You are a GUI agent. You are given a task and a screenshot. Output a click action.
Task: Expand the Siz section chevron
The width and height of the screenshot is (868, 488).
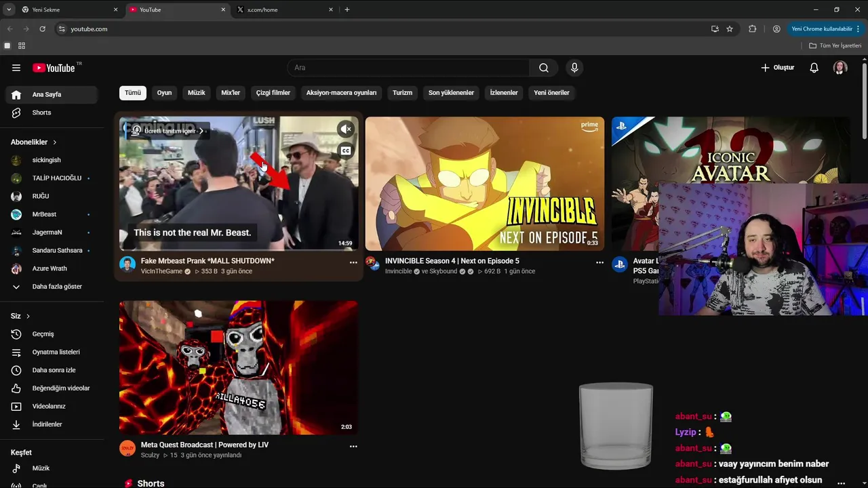pos(28,316)
